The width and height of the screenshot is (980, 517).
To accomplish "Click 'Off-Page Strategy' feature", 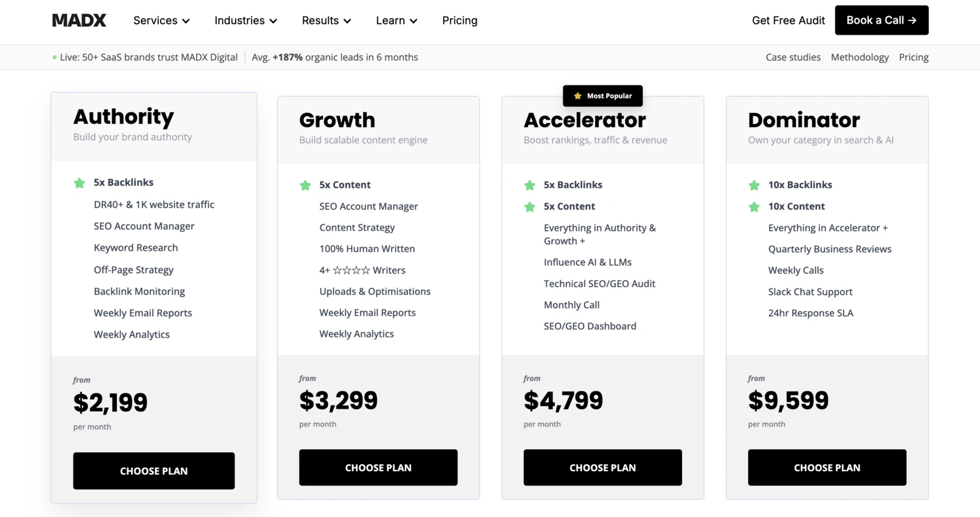I will 134,270.
